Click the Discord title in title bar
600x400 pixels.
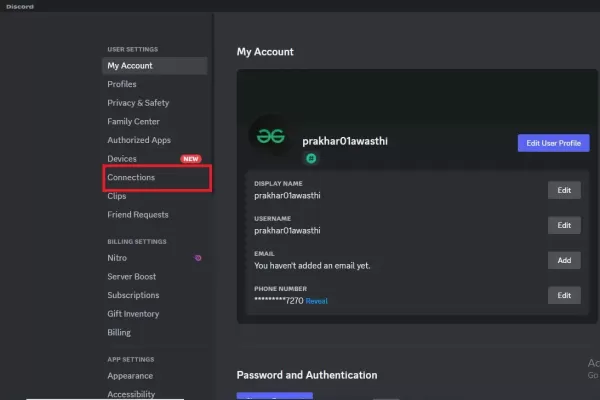point(20,7)
